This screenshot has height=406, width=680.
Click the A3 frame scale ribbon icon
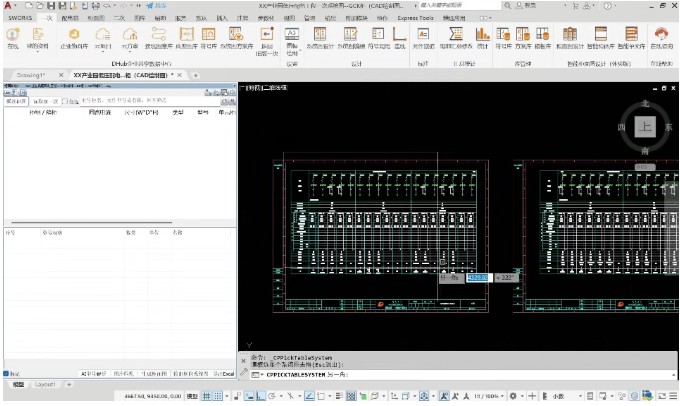coord(292,34)
